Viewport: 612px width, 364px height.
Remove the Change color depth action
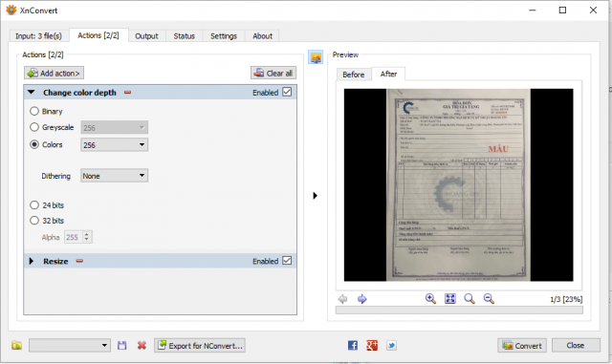coord(127,93)
